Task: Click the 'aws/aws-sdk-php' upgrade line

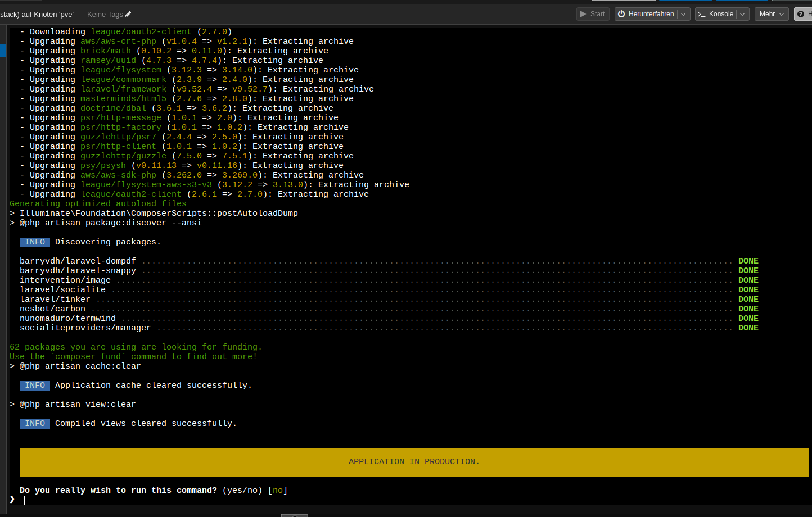Action: (x=192, y=175)
